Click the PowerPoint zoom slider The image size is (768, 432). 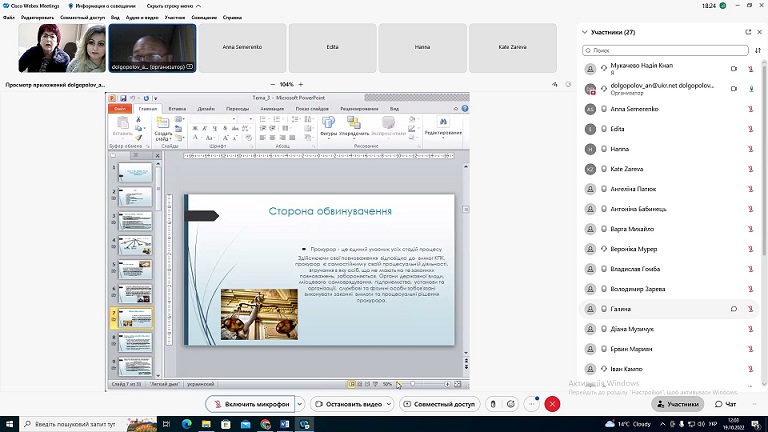tap(412, 384)
